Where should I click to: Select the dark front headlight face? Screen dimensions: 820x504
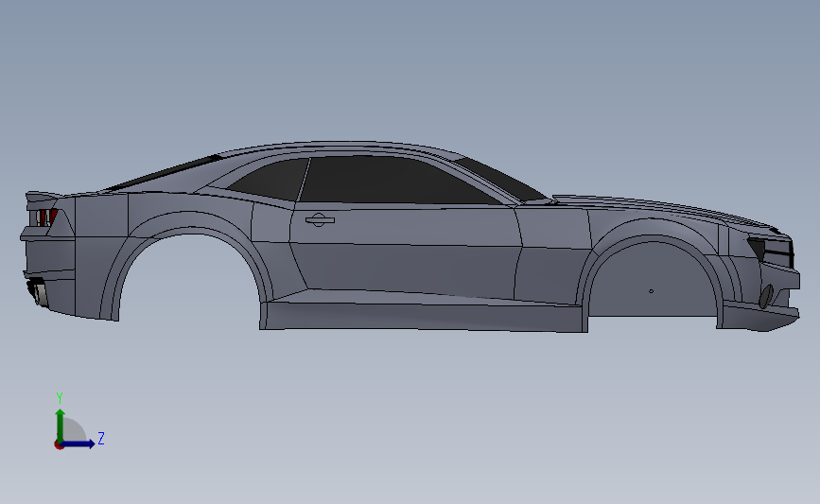[x=757, y=249]
